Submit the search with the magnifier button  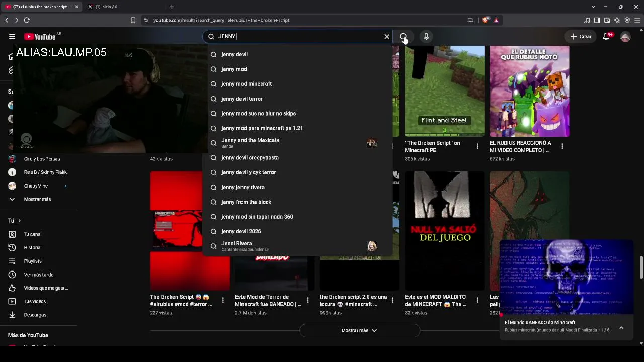(x=403, y=36)
